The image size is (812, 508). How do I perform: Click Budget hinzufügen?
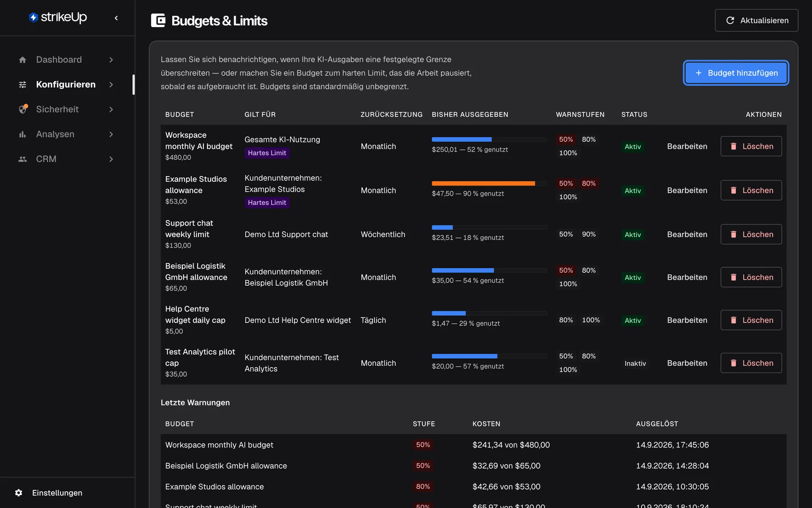736,73
